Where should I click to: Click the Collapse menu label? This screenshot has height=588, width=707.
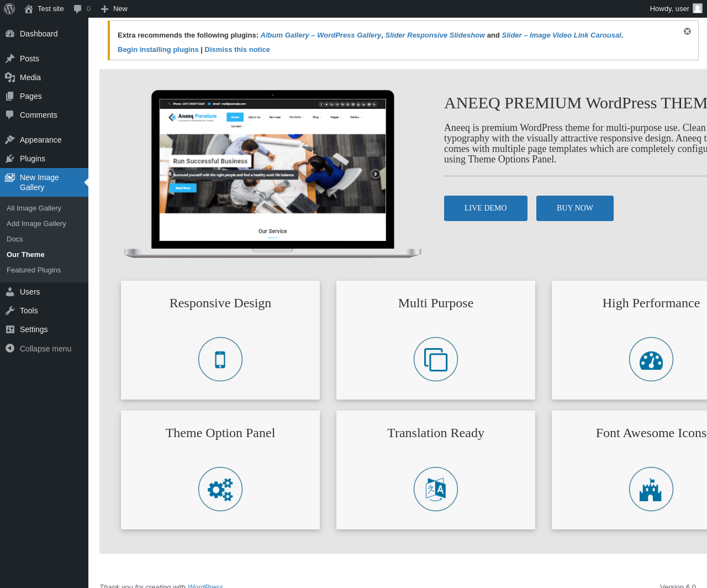click(x=45, y=349)
